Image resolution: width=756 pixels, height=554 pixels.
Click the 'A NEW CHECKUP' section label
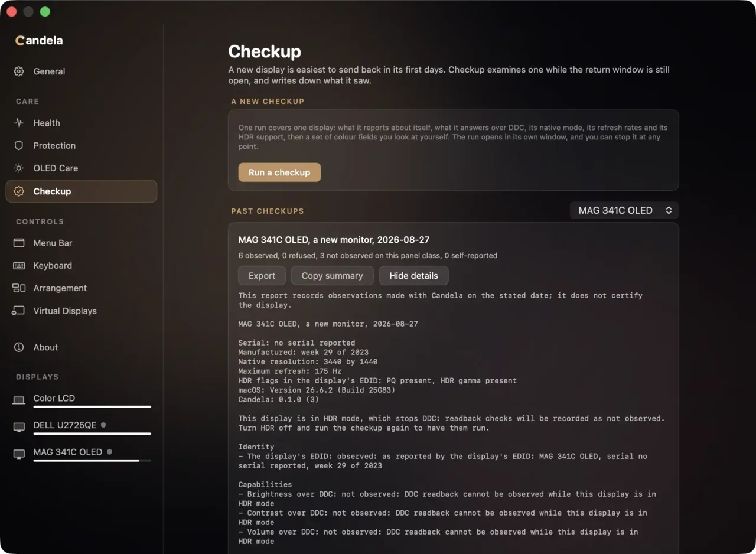pos(268,102)
